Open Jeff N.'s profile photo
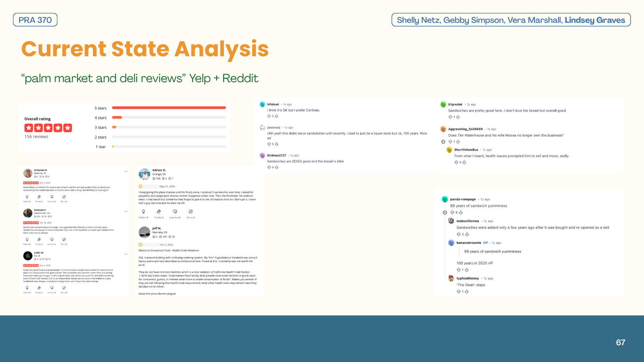This screenshot has width=644, height=362. tap(145, 232)
